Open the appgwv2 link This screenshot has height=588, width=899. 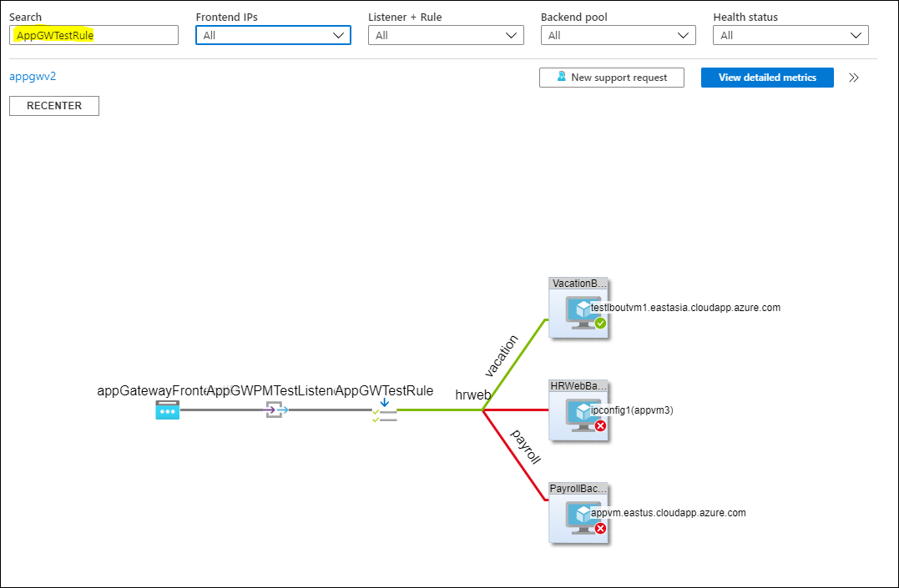[33, 76]
